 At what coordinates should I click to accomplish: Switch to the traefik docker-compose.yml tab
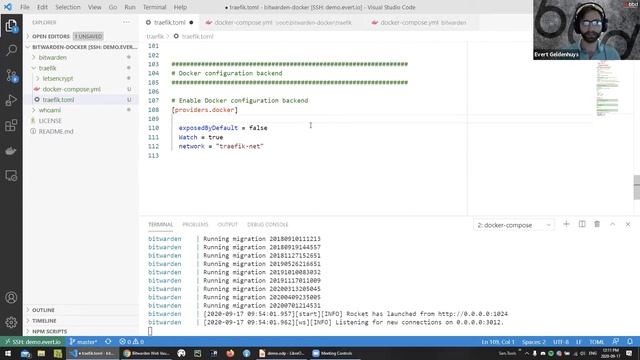click(282, 22)
